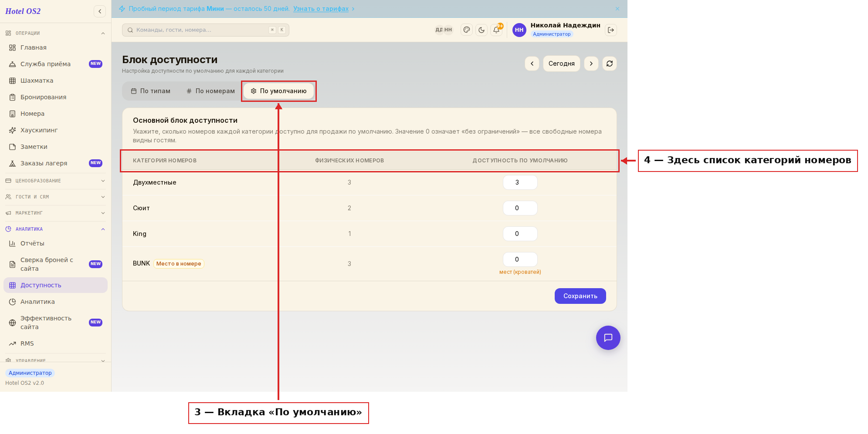Refresh the availability data
This screenshot has height=434, width=868.
pos(610,64)
